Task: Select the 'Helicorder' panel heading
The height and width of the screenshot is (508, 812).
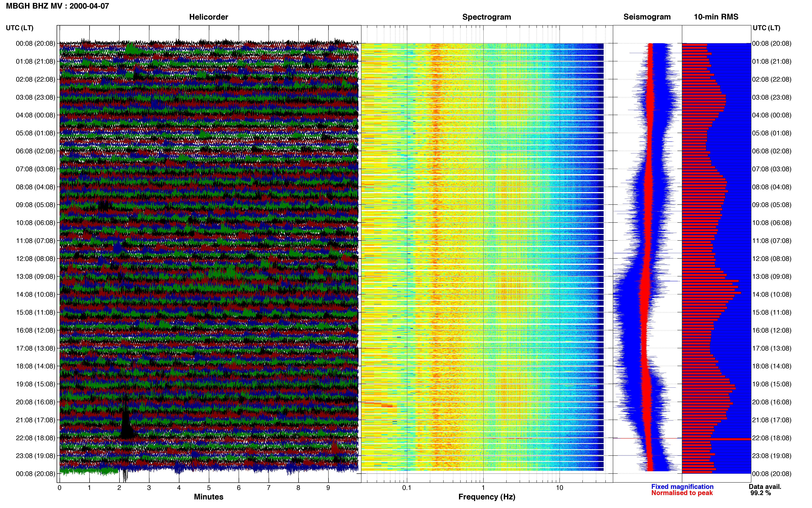Action: click(209, 17)
